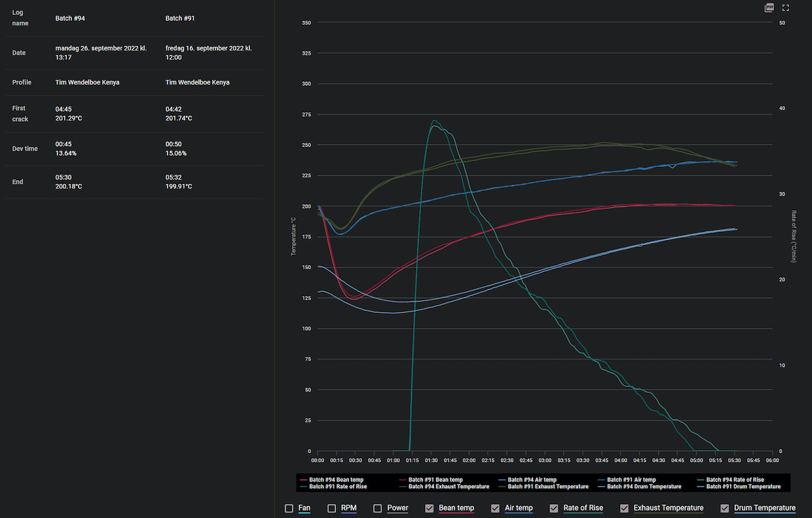
Task: Enable the Fan checkbox
Action: [289, 508]
